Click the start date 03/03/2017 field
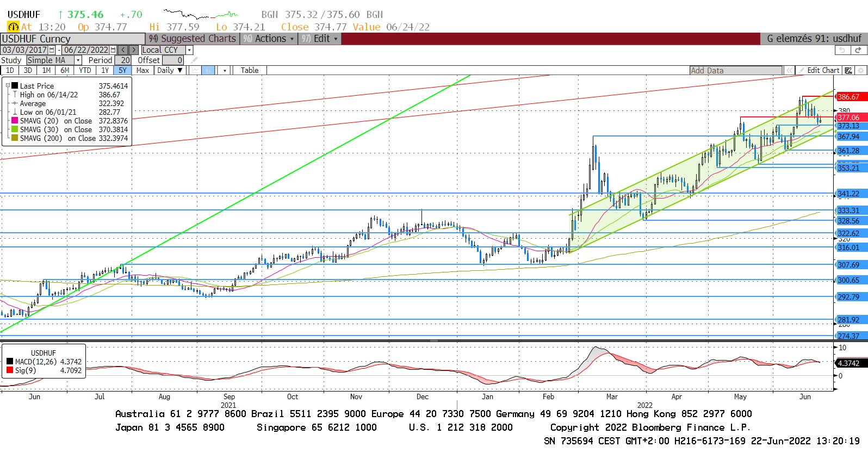Viewport: 868px width, 459px height. (24, 50)
